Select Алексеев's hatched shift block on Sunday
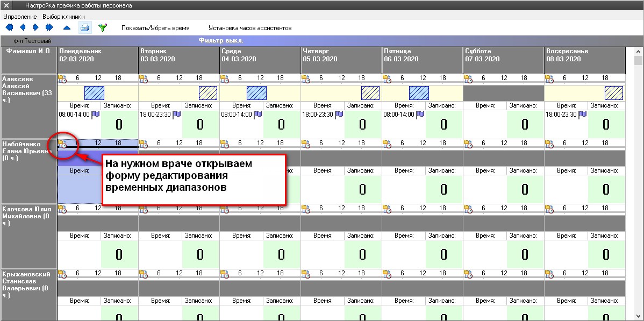The width and height of the screenshot is (644, 321). click(614, 93)
